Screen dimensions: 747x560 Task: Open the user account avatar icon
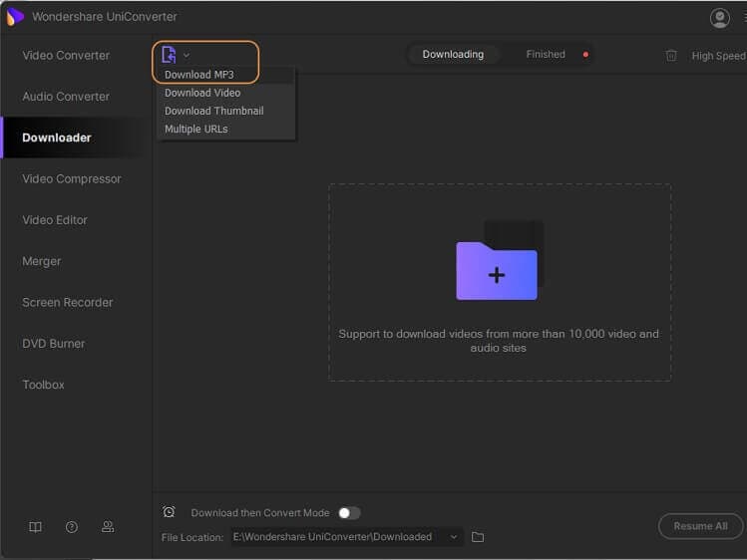719,18
